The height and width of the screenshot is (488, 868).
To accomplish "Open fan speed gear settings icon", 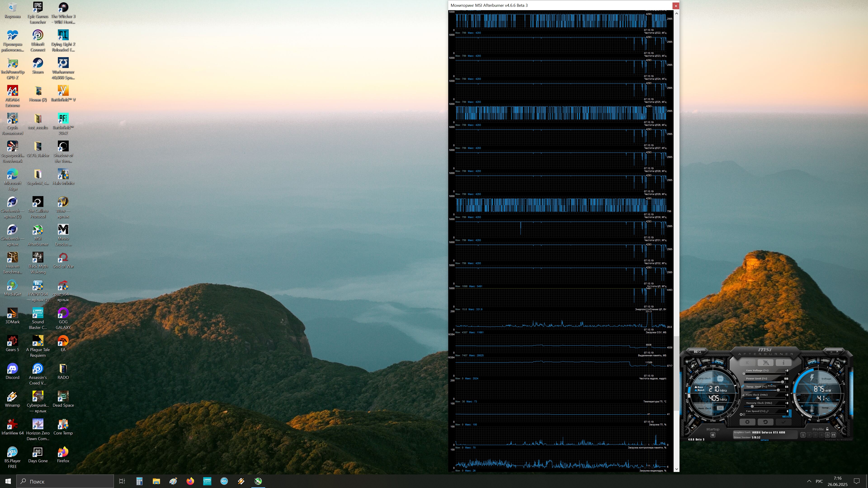I will [x=741, y=415].
